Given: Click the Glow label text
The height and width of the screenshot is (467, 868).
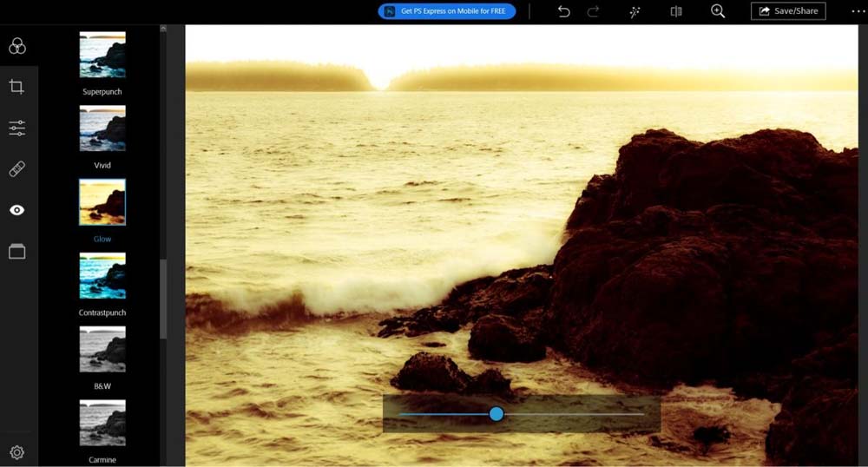Looking at the screenshot, I should point(102,239).
